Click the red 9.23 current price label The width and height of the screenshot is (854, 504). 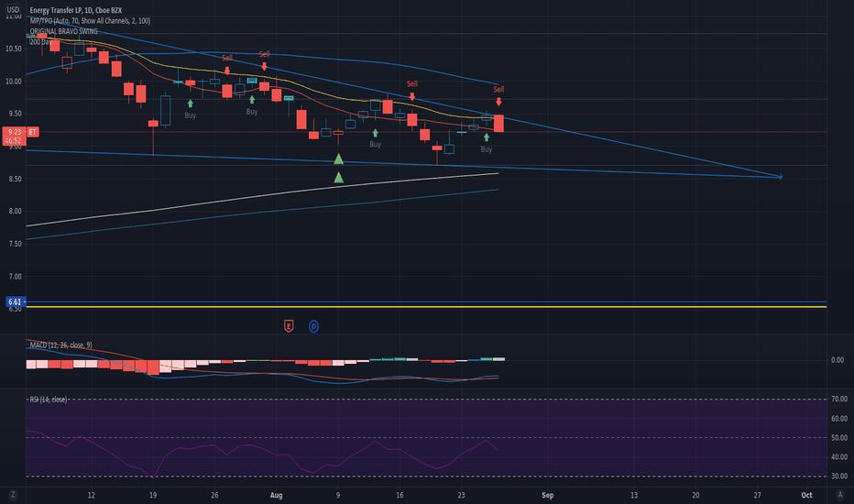click(x=13, y=136)
